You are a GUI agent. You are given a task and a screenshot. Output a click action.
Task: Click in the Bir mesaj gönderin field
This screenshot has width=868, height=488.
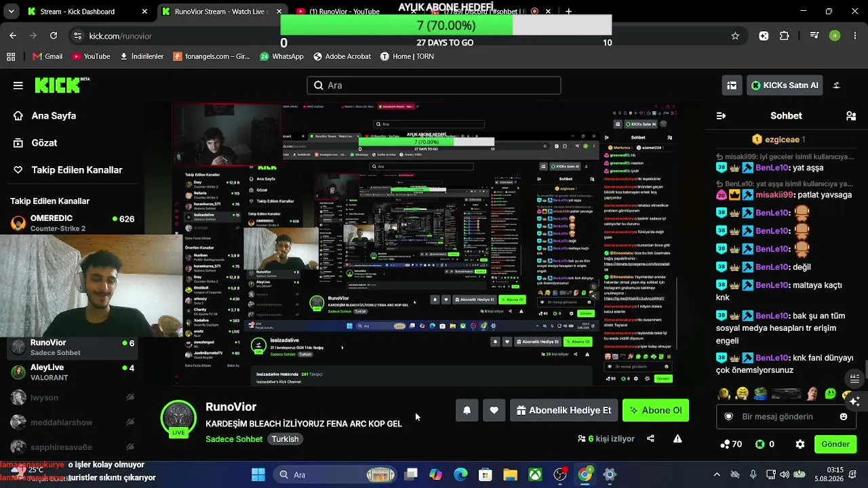(x=786, y=417)
